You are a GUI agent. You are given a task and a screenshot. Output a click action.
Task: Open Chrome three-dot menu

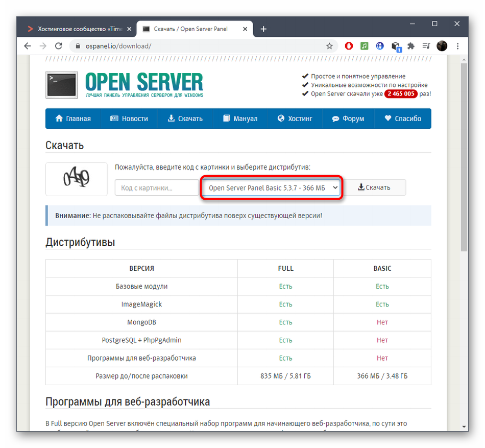(457, 46)
